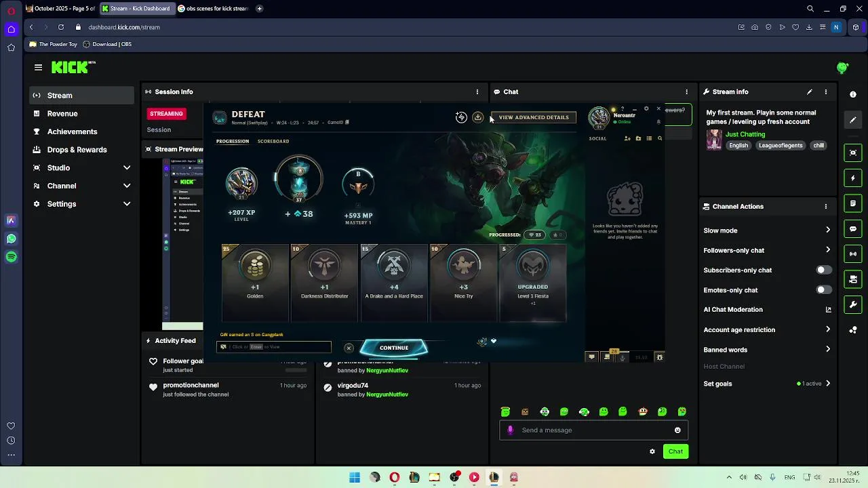Open AI Chat Moderation external link
Image resolution: width=868 pixels, height=488 pixels.
pos(828,310)
